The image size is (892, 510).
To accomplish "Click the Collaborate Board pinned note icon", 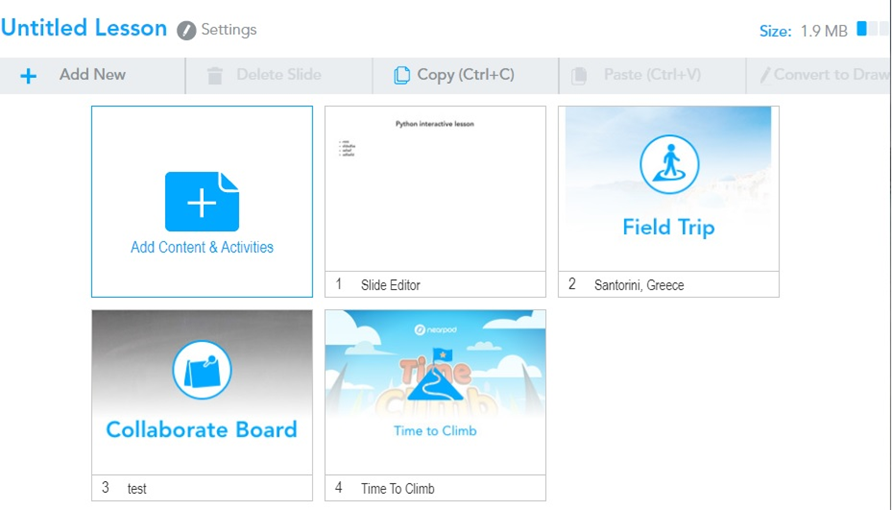I will [x=202, y=370].
